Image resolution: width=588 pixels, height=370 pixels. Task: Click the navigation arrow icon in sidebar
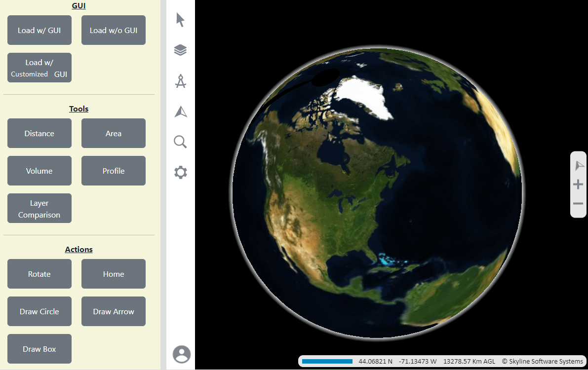pyautogui.click(x=180, y=111)
